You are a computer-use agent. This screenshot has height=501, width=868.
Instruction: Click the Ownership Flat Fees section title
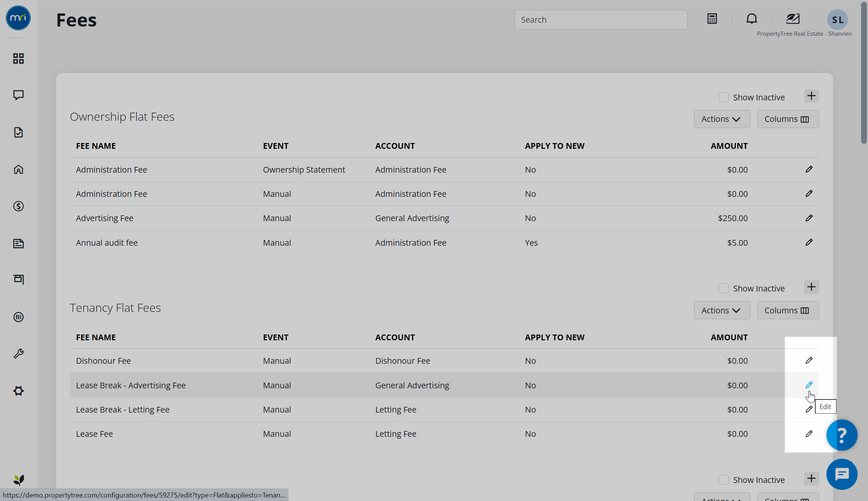pyautogui.click(x=122, y=117)
